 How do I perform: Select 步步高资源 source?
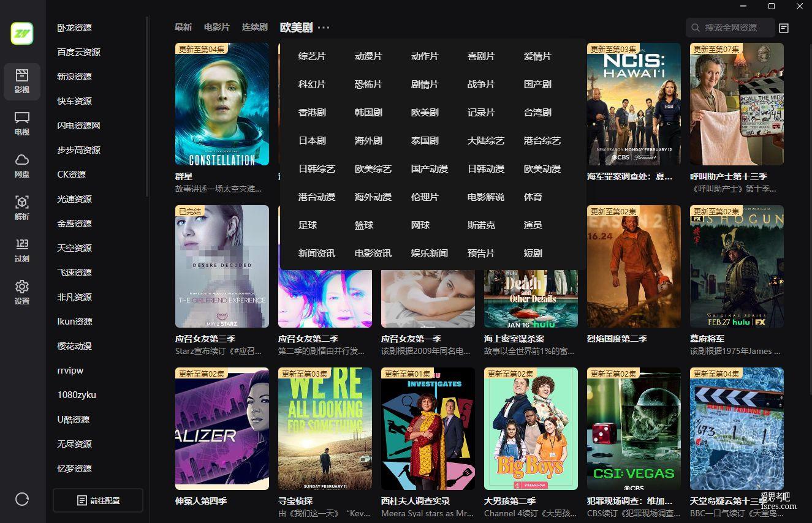point(79,150)
